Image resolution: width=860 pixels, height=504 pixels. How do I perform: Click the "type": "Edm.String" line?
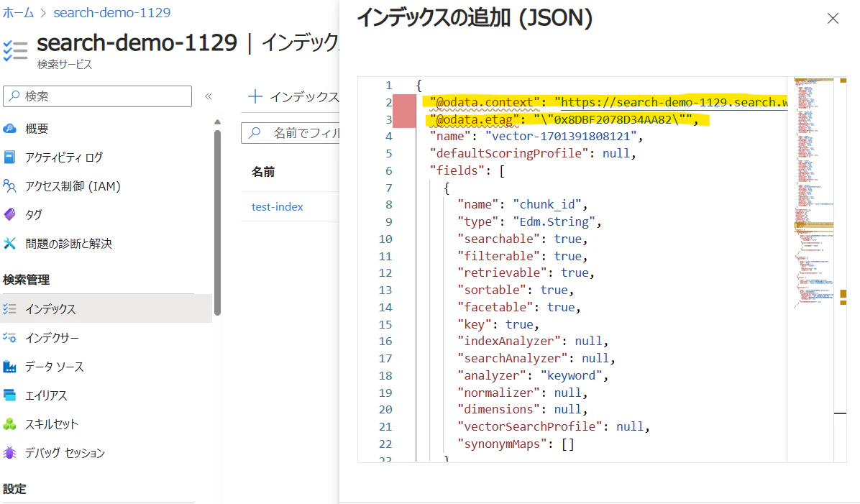click(x=529, y=221)
